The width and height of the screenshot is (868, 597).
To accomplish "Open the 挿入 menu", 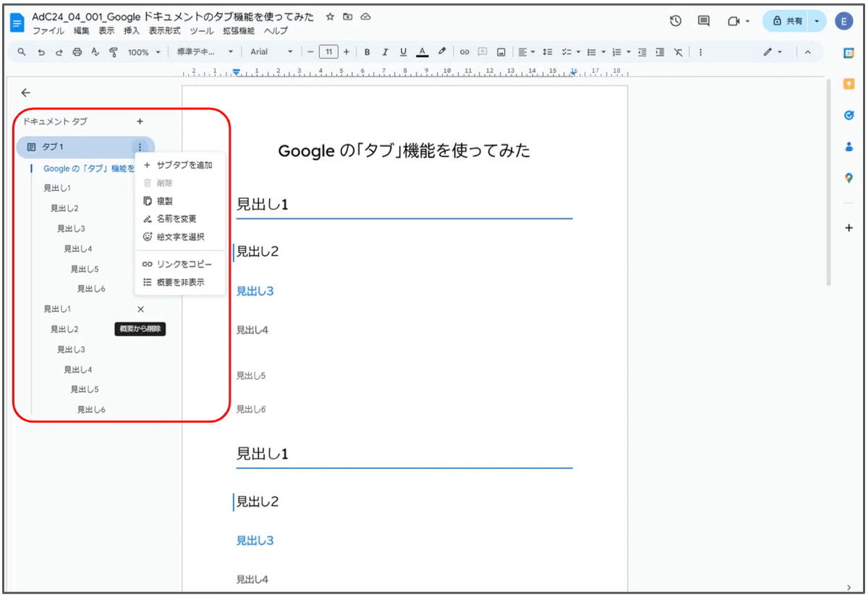I will point(131,31).
